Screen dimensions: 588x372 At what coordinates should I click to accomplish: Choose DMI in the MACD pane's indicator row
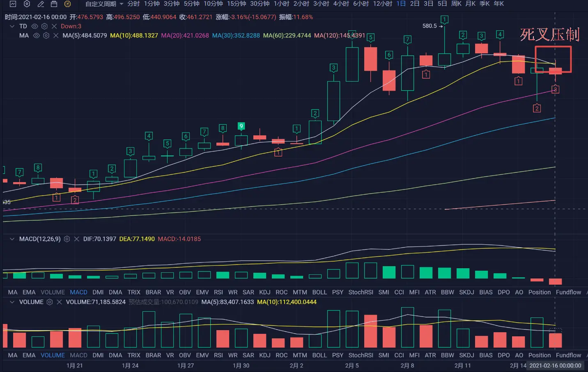tap(98, 292)
